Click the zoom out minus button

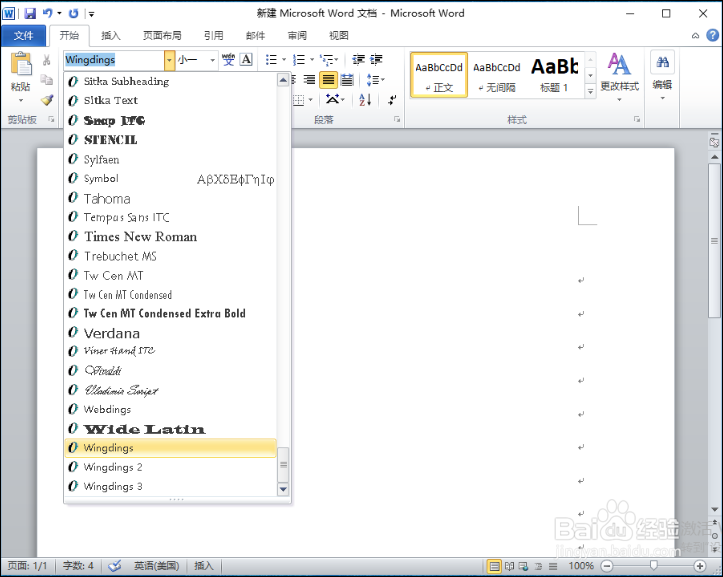(607, 566)
